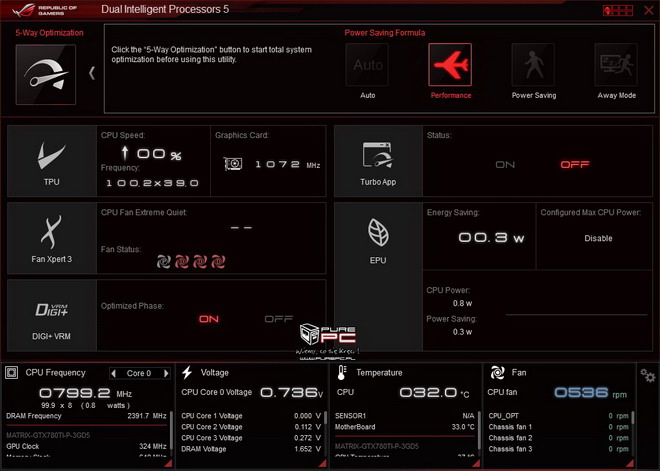The image size is (660, 471).
Task: Click the CPU Core 3 Voltage row
Action: pos(251,438)
